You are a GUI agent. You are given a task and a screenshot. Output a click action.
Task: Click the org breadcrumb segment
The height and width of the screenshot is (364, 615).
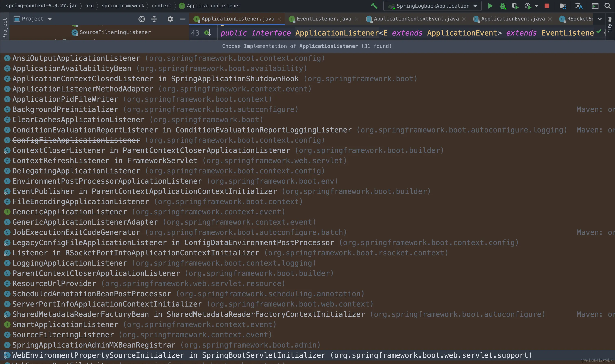[x=89, y=6]
